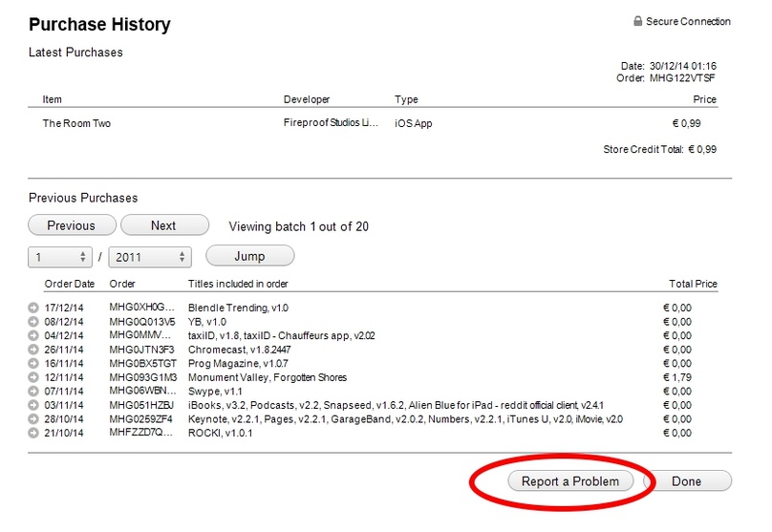Screen dimensions: 772x532
Task: Click order number MHG051HZBJ
Action: (141, 406)
